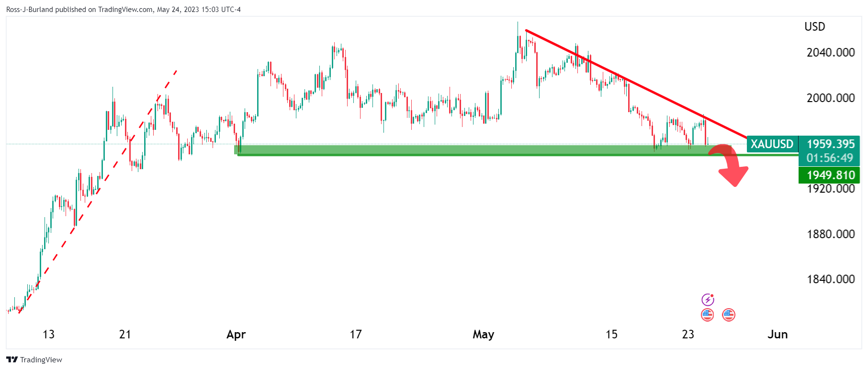This screenshot has width=868, height=370.
Task: Select the green 1949.810 price label
Action: (x=830, y=175)
